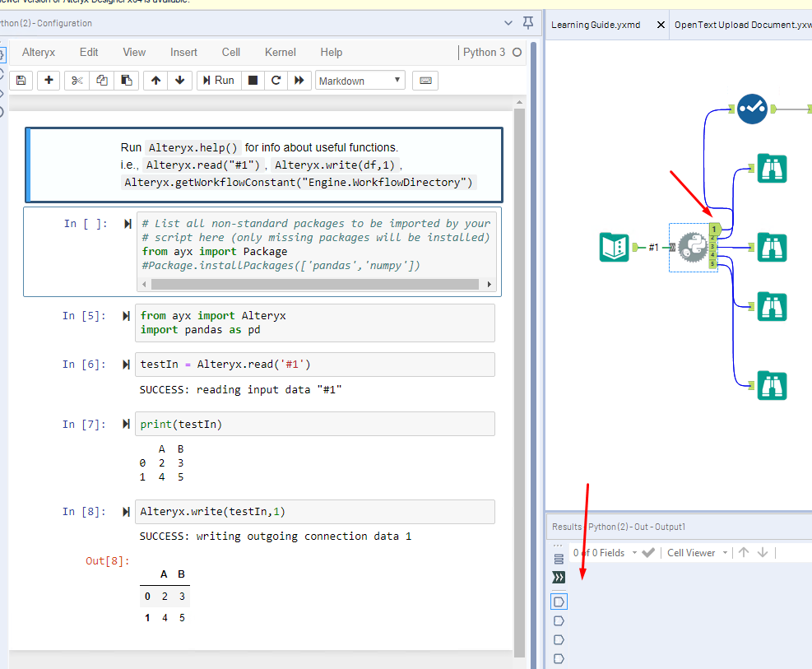Show Results messages list view icon
Image resolution: width=812 pixels, height=669 pixels.
(x=559, y=560)
